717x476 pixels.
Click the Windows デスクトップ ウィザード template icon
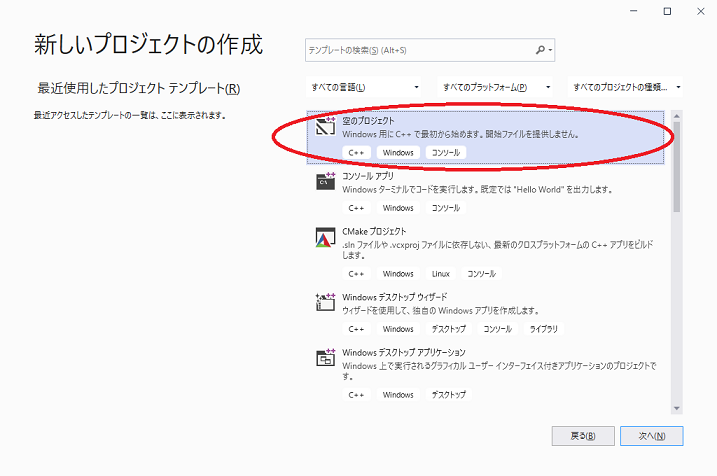point(325,302)
